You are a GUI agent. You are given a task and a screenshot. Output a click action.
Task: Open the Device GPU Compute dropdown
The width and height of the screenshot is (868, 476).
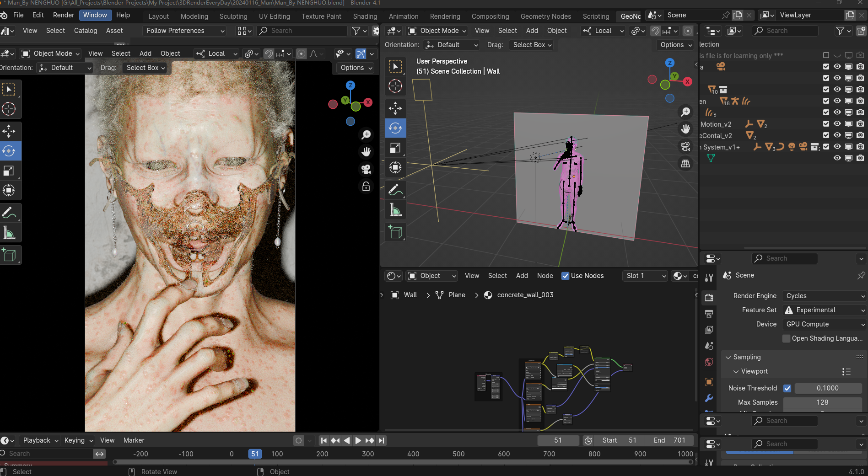(x=825, y=324)
